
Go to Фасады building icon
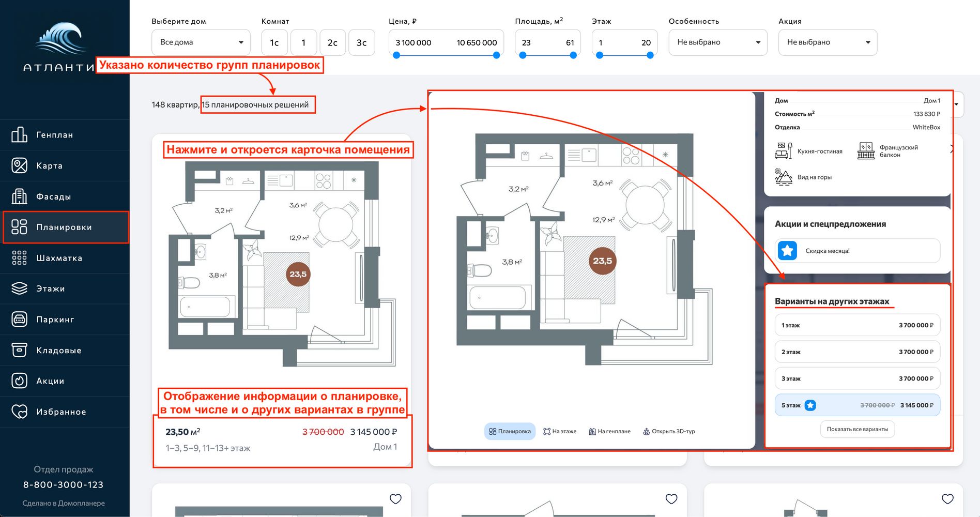(19, 196)
